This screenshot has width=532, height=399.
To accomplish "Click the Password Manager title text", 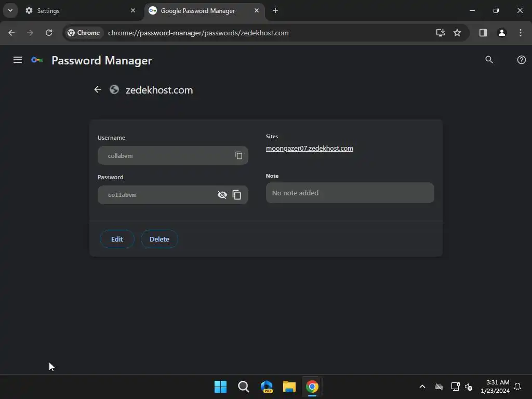I will pyautogui.click(x=102, y=60).
